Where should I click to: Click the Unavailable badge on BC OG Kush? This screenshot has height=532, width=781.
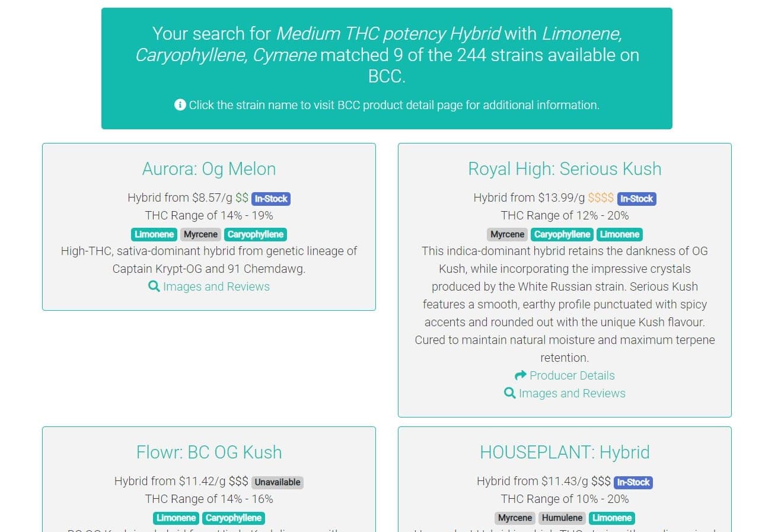tap(278, 482)
